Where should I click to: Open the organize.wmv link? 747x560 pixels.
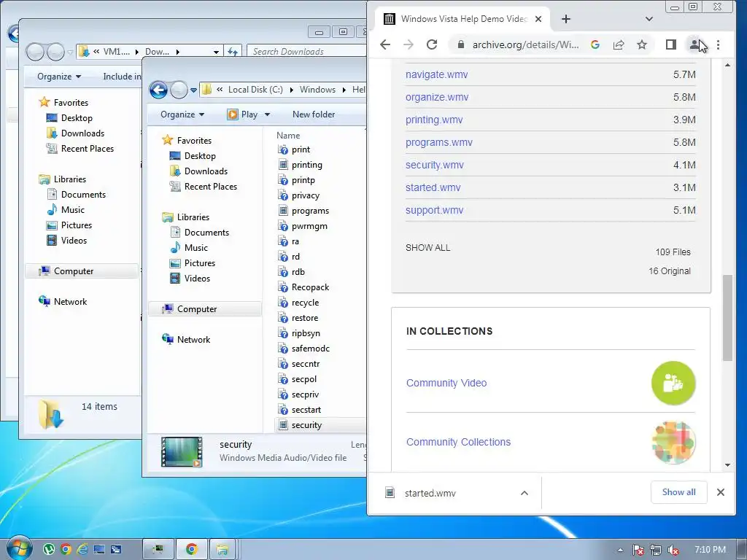pyautogui.click(x=437, y=97)
